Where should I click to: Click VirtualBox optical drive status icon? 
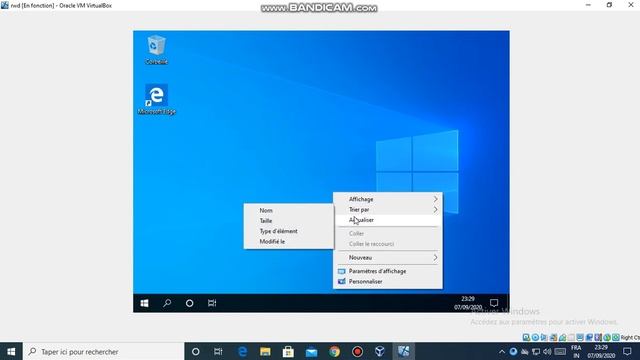click(535, 337)
